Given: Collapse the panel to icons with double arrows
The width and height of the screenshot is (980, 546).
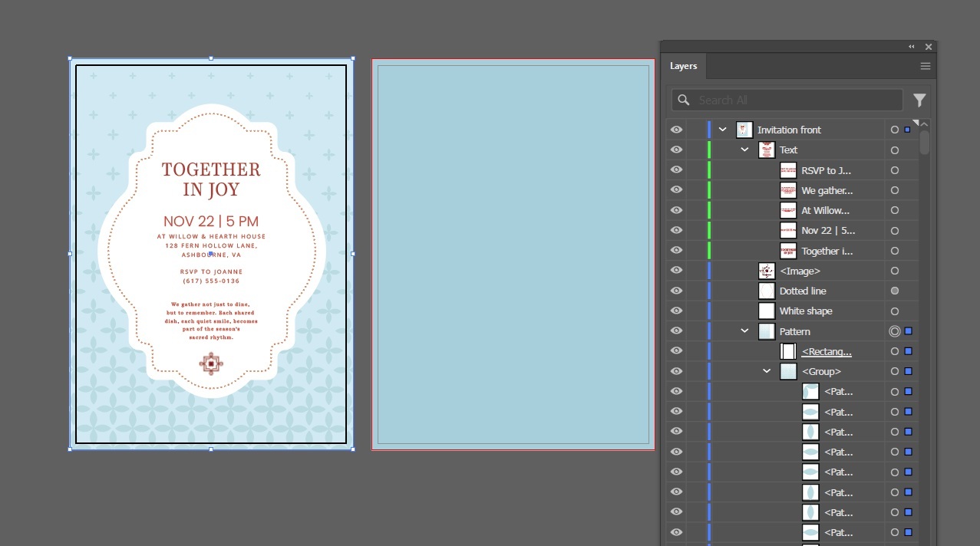Looking at the screenshot, I should pos(911,46).
